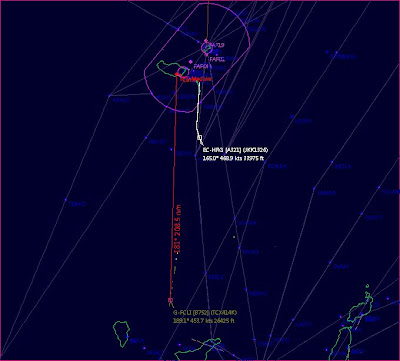Click the G-FCLI 453.7 kts data line
The image size is (400, 361).
pos(204,321)
